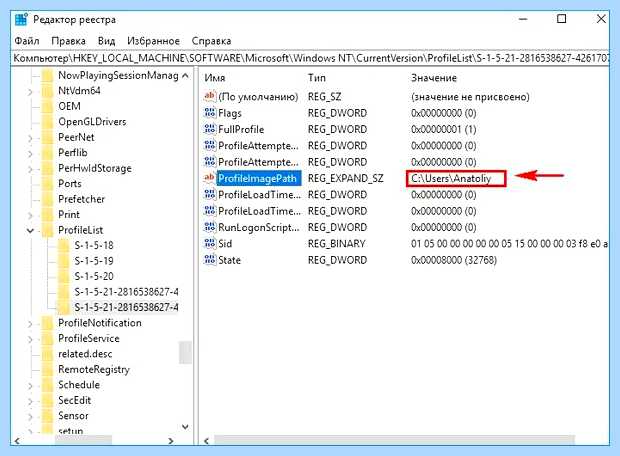The height and width of the screenshot is (456, 620).
Task: Click the RemoteRegistry folder icon
Action: pyautogui.click(x=47, y=369)
